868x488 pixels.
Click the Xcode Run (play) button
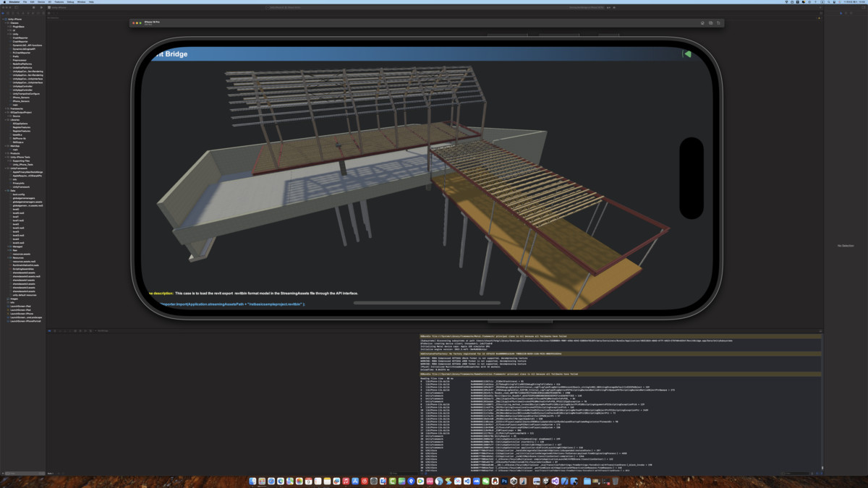coord(41,7)
